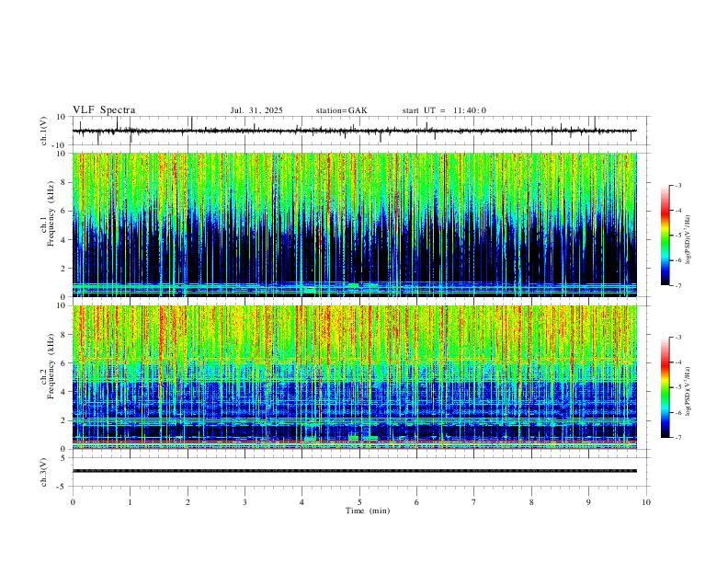The image size is (728, 563).
Task: Click the ch.1 colorbar 'log(PSD)' unit label
Action: [x=688, y=240]
